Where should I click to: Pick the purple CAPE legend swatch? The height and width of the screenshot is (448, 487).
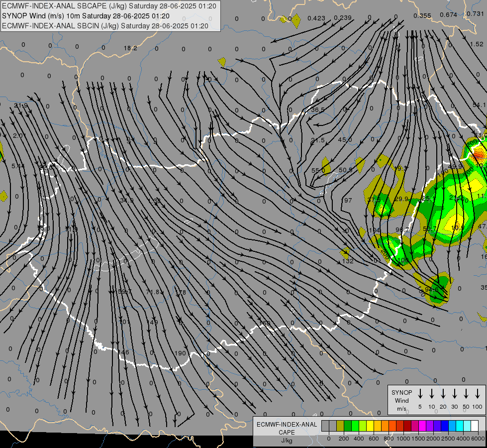pyautogui.click(x=429, y=426)
